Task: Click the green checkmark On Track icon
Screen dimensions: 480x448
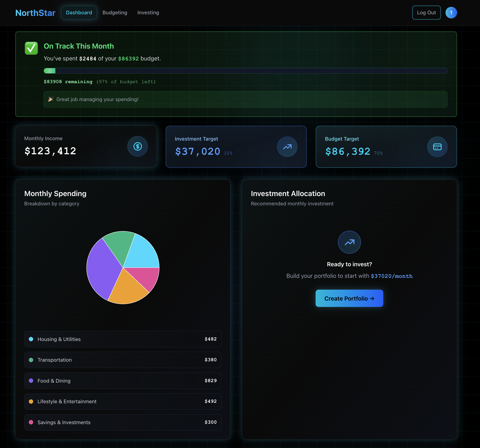Action: click(x=31, y=48)
